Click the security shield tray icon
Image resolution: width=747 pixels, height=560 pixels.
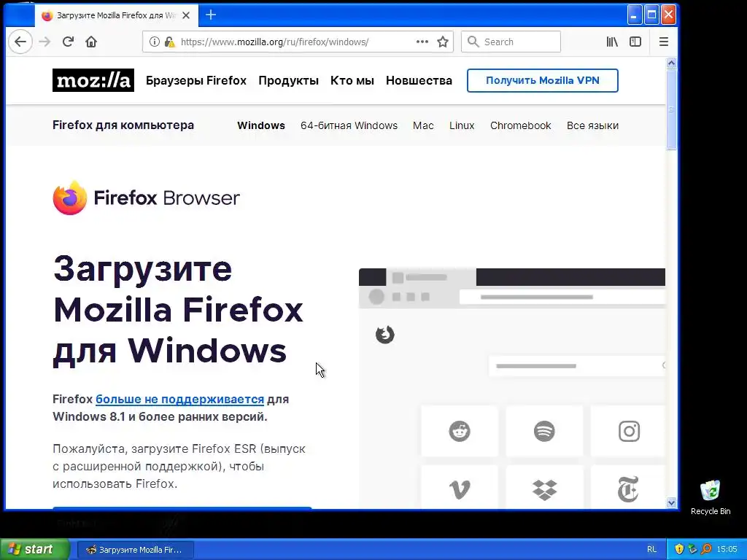pyautogui.click(x=679, y=549)
